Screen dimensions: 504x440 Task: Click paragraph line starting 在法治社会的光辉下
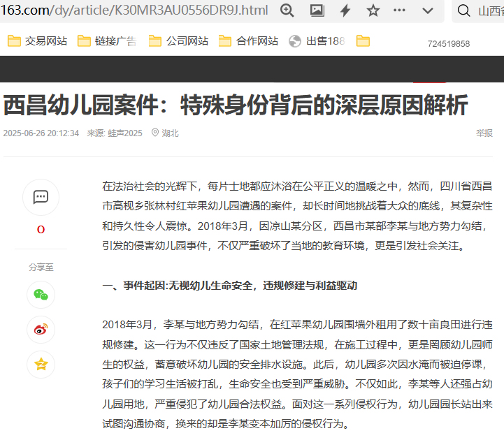297,186
